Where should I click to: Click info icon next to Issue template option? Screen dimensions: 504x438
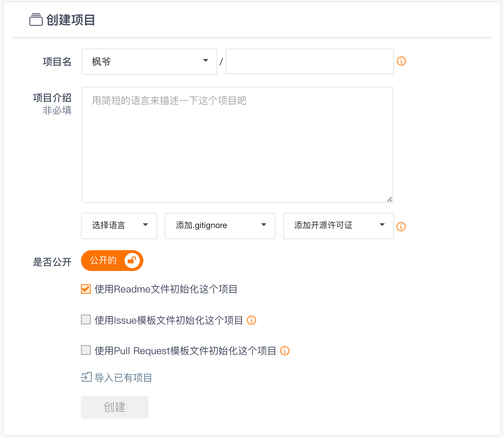(x=252, y=320)
